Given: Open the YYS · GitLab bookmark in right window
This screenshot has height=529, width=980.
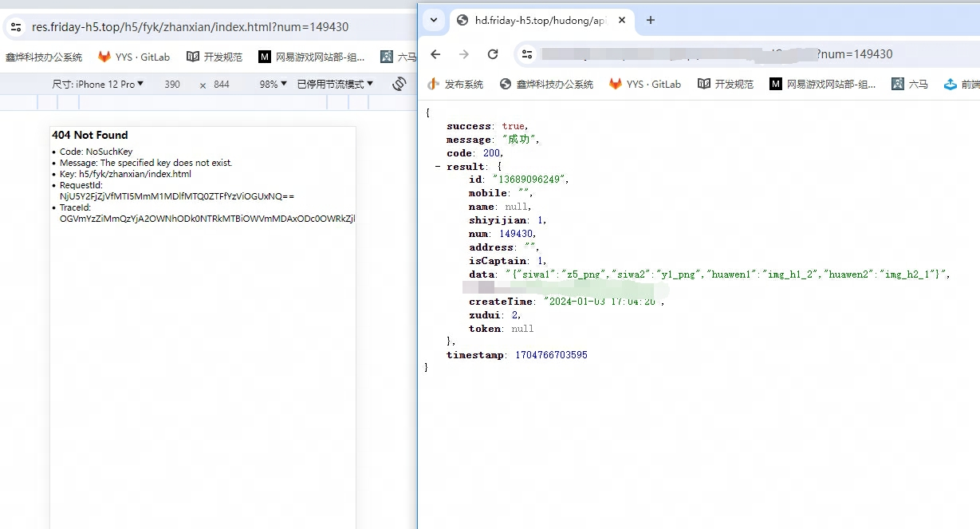Looking at the screenshot, I should pyautogui.click(x=645, y=84).
